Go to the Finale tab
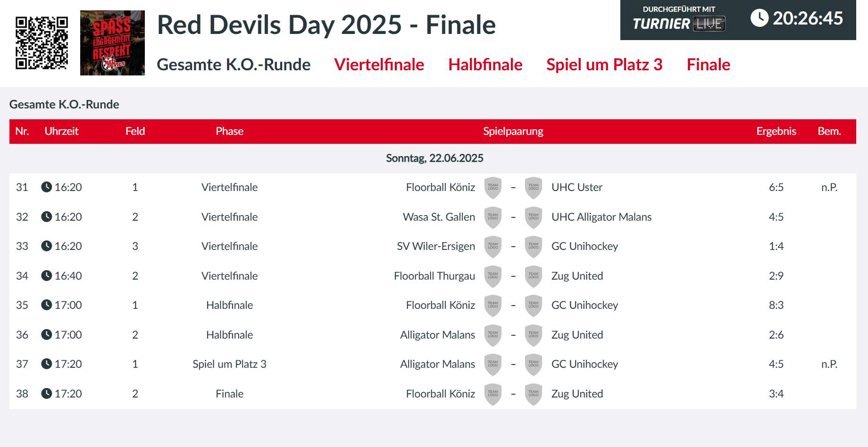This screenshot has width=868, height=447. [x=708, y=65]
